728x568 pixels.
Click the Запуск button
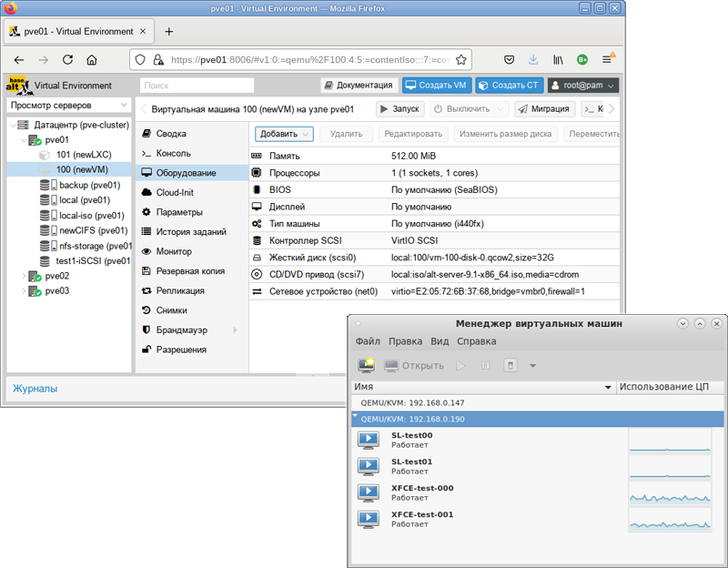point(399,108)
